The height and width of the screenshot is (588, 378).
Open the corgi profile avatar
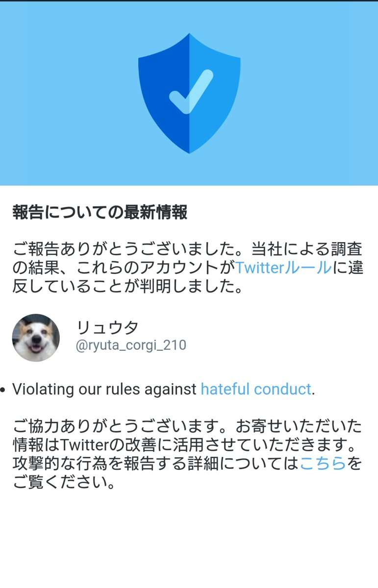[x=36, y=338]
